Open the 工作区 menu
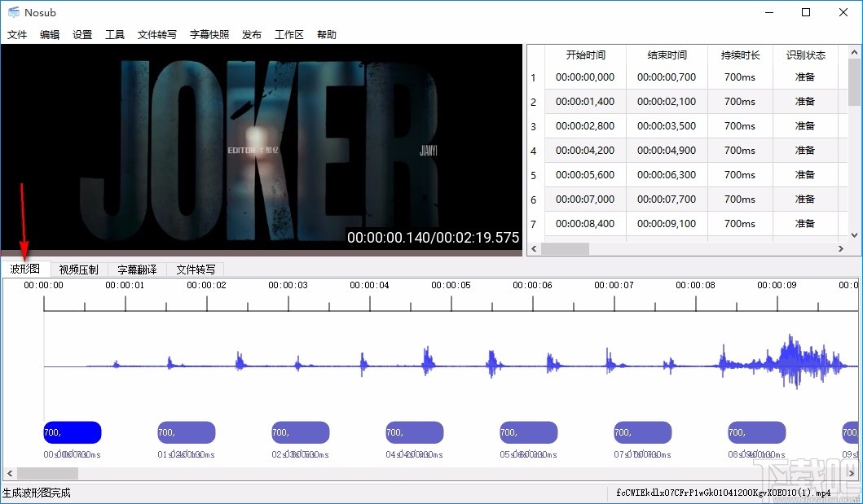The height and width of the screenshot is (504, 863). click(287, 34)
